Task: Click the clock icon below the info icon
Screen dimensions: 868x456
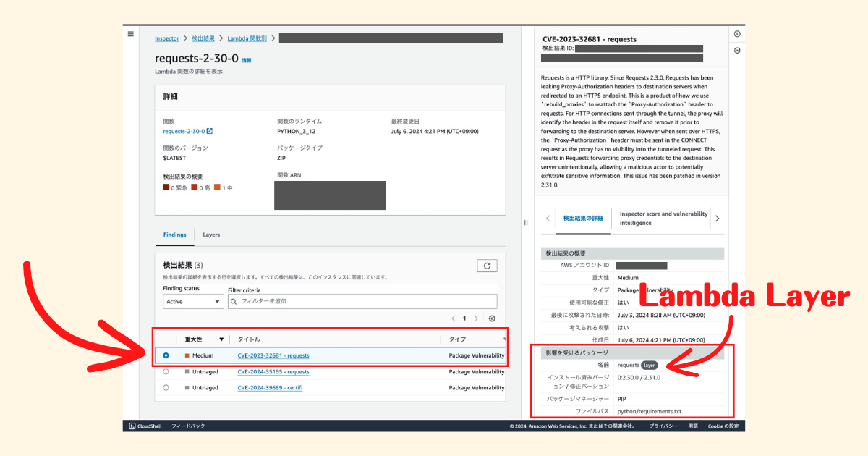Action: click(737, 51)
